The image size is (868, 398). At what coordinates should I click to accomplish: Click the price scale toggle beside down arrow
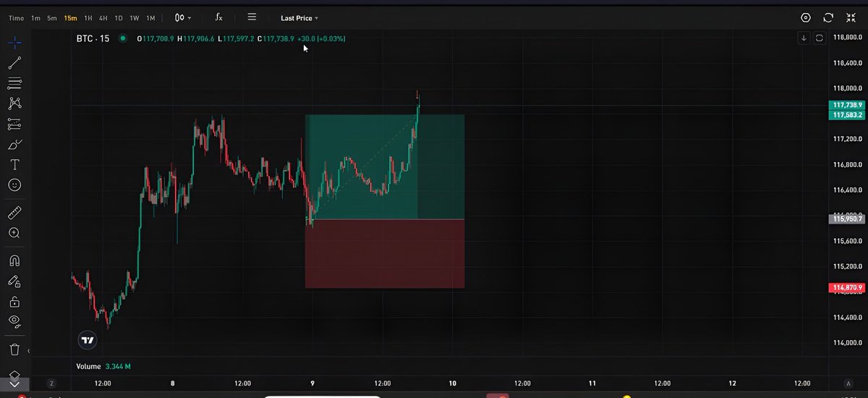[x=820, y=38]
